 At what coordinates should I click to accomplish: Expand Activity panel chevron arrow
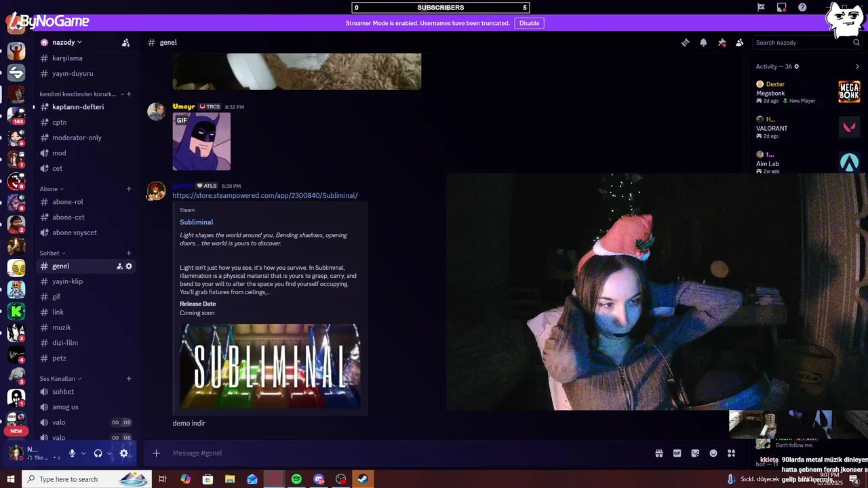point(857,66)
